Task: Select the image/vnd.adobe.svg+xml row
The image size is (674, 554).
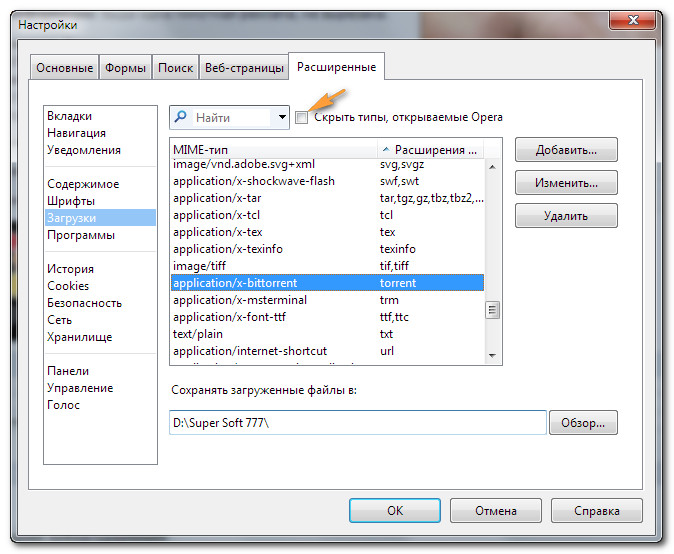Action: pos(328,164)
